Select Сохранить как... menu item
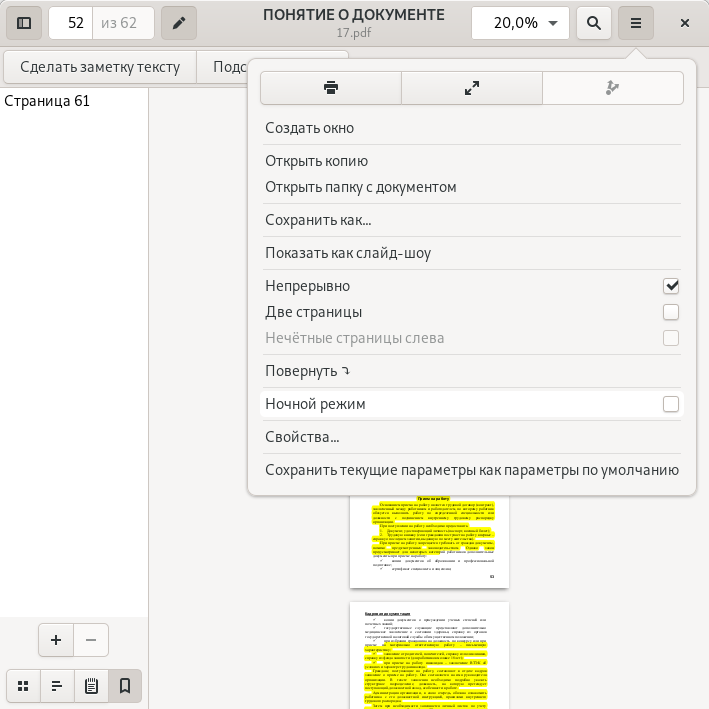Image resolution: width=709 pixels, height=709 pixels. point(318,220)
